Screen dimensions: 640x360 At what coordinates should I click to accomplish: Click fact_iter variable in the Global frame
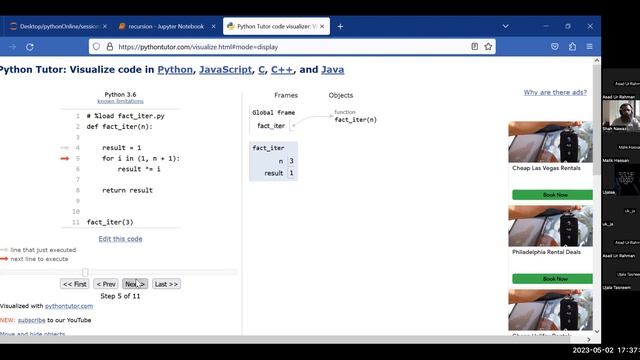[271, 126]
